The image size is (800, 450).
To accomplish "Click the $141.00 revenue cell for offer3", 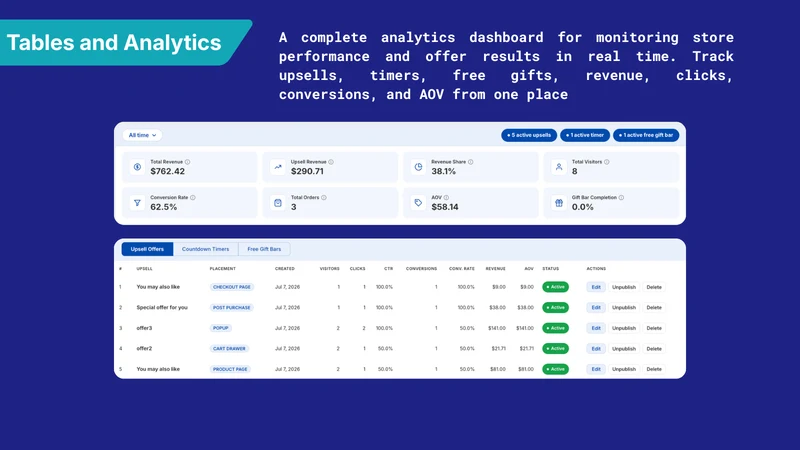I will 497,328.
